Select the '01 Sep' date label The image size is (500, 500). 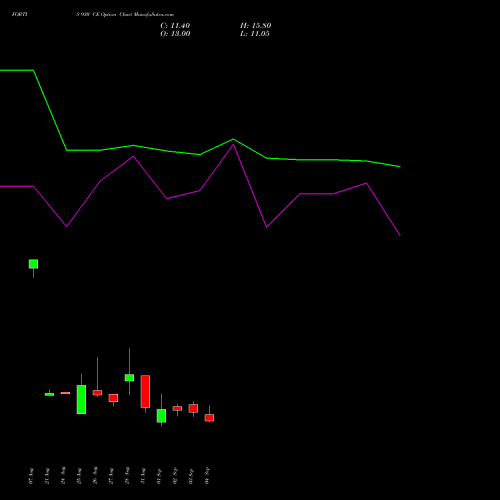click(x=159, y=476)
